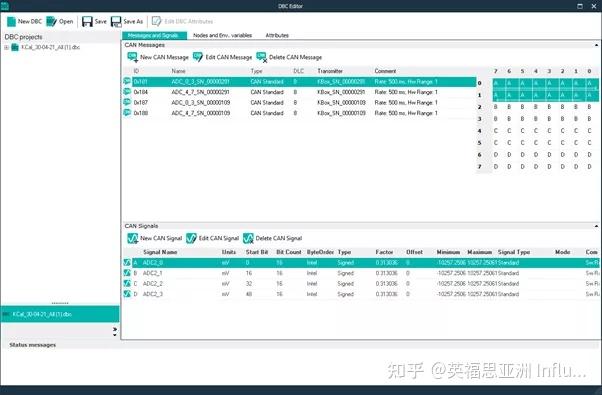Screen dimensions: 602x395
Task: Open a DBC file with Open icon
Action: coord(51,21)
